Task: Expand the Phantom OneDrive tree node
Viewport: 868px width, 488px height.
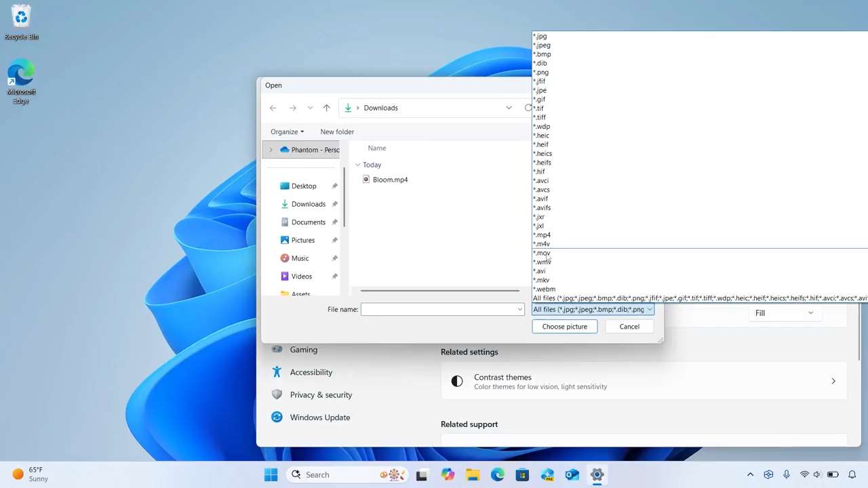Action: [x=271, y=150]
